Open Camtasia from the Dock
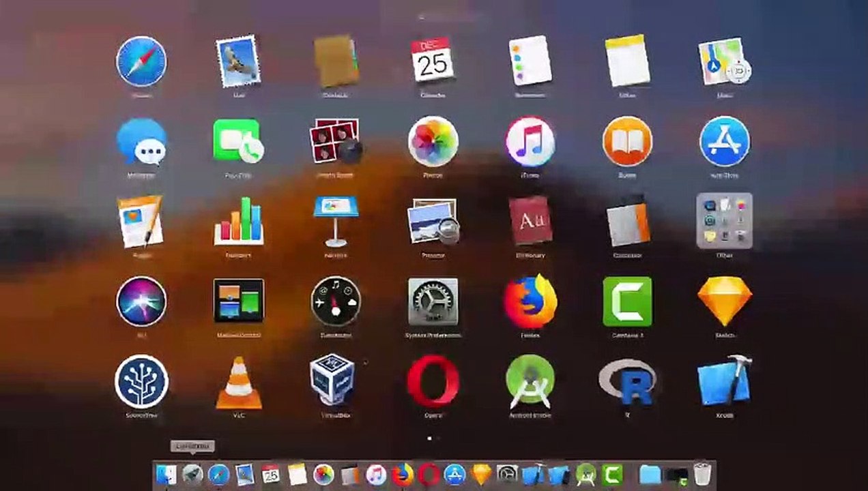 (x=612, y=473)
